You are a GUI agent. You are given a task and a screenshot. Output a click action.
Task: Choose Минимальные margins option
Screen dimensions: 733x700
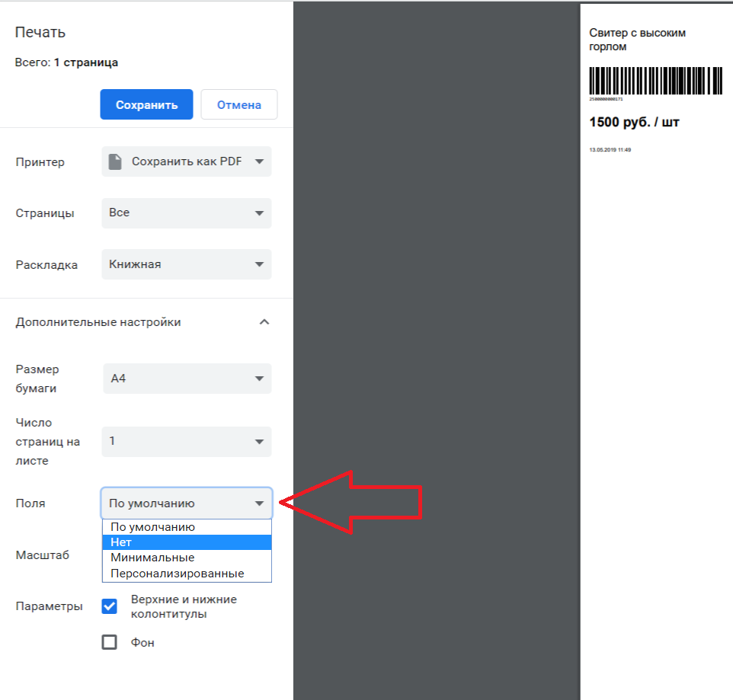152,558
